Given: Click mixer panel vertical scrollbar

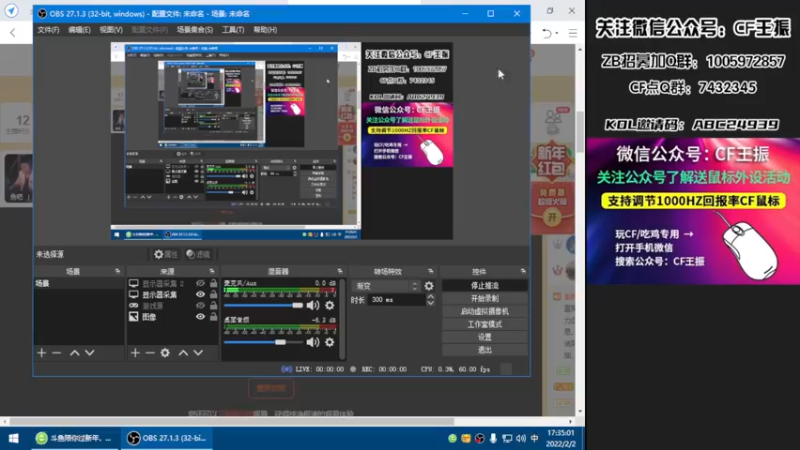Looking at the screenshot, I should click(342, 319).
